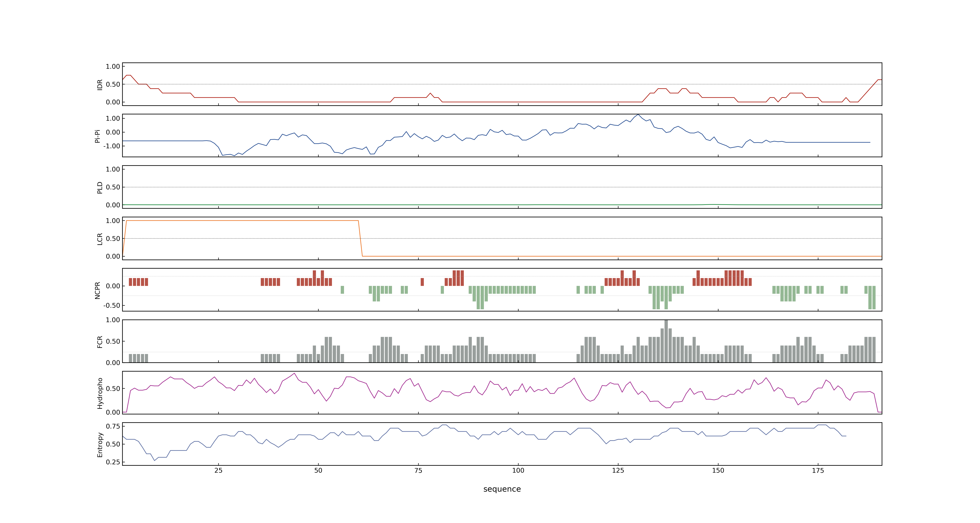Select the 1.00 tick of Pi-Pi panel
Image resolution: width=980 pixels, height=523 pixels.
point(113,118)
